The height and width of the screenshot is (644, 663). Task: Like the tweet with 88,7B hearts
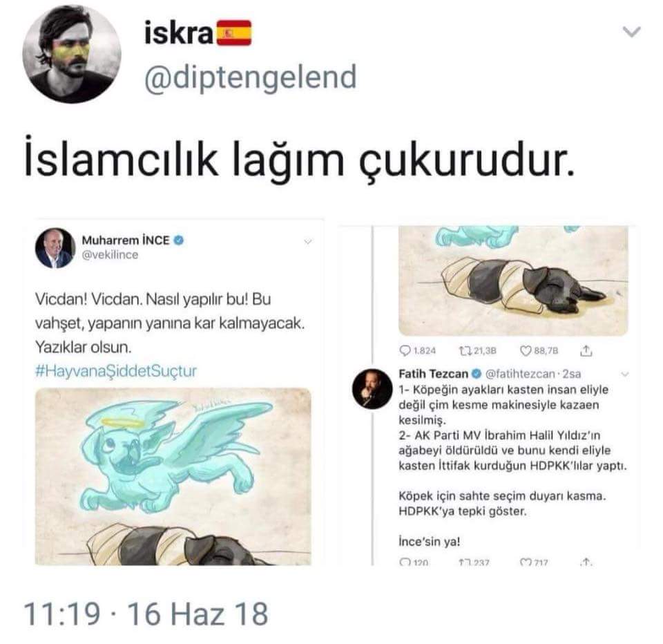(x=526, y=351)
